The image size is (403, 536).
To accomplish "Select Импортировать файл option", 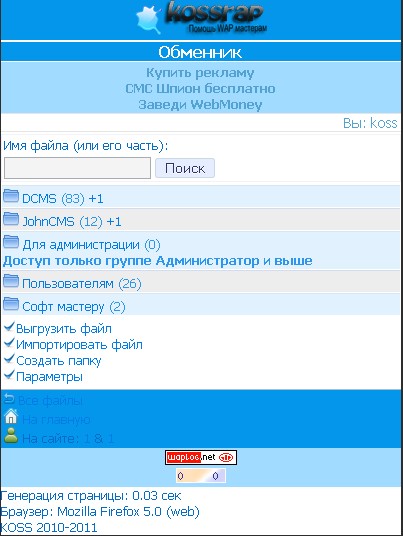I will [79, 345].
